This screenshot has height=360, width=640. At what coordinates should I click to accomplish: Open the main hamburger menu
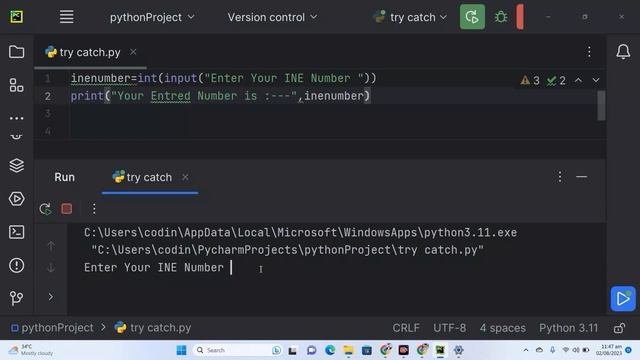(67, 17)
